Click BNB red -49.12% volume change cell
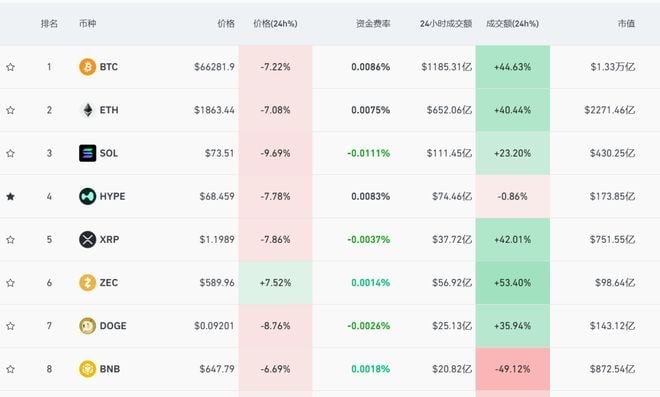 click(x=513, y=369)
